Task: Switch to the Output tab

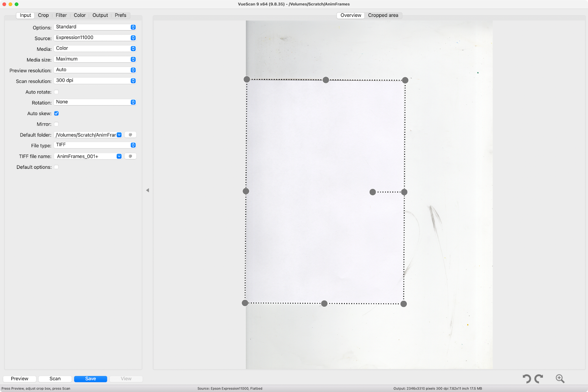Action: click(100, 15)
